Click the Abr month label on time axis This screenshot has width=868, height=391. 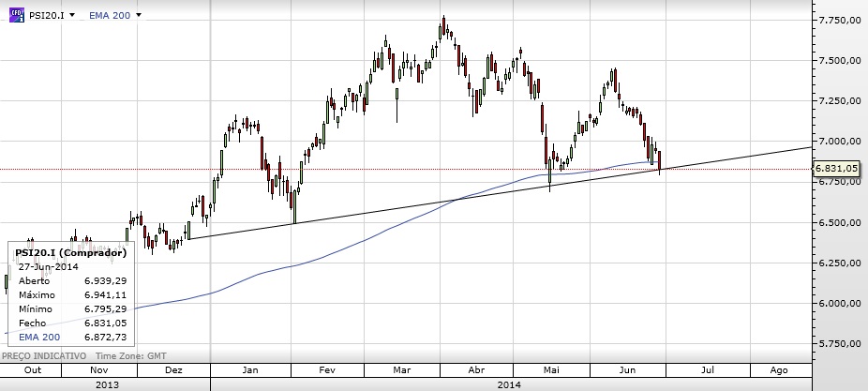point(476,370)
